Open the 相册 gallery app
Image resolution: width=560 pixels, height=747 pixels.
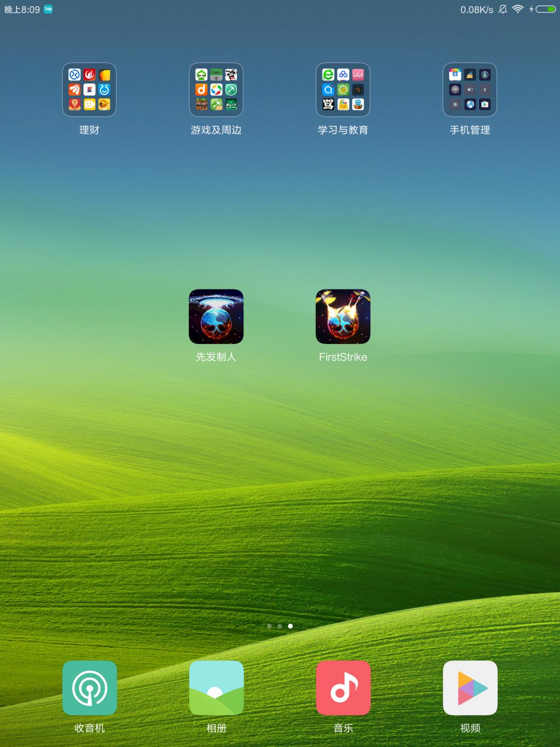point(216,688)
